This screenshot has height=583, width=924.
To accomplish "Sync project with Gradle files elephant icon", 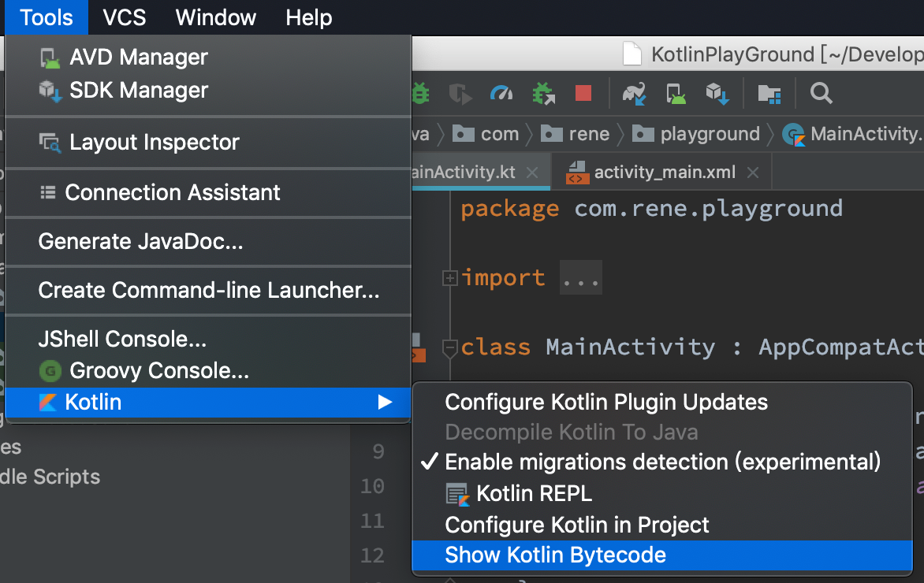I will tap(635, 94).
